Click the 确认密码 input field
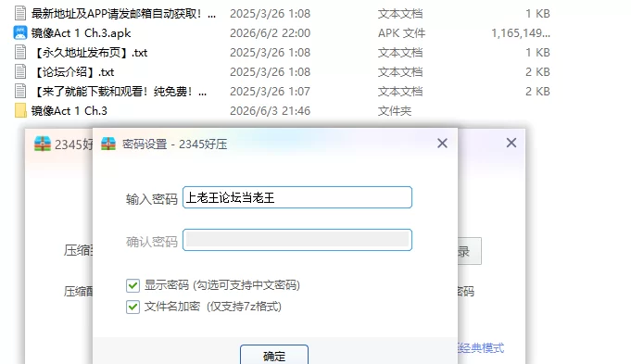631x364 pixels. point(297,240)
